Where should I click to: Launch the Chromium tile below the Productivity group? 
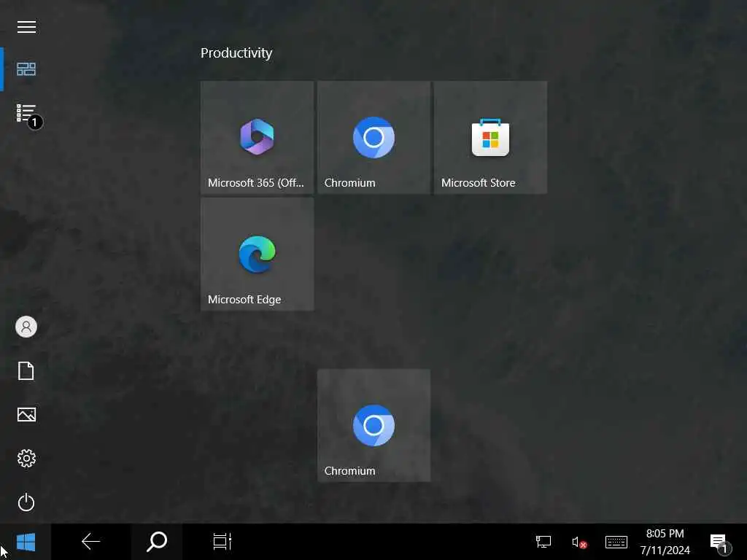(x=374, y=425)
